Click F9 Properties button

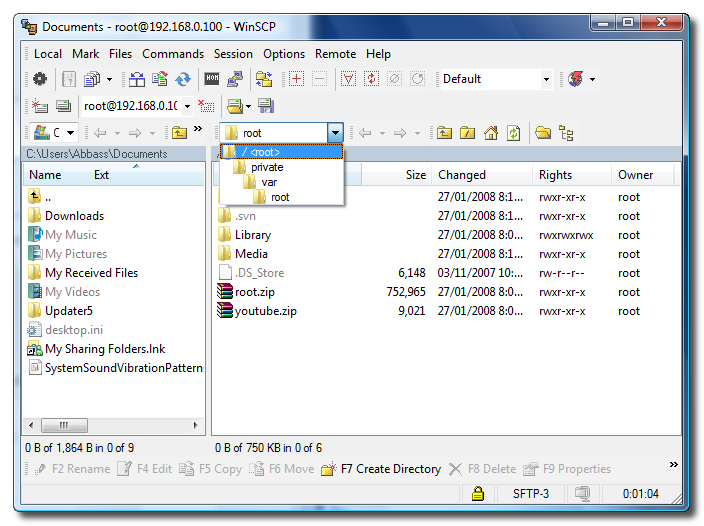click(x=567, y=469)
